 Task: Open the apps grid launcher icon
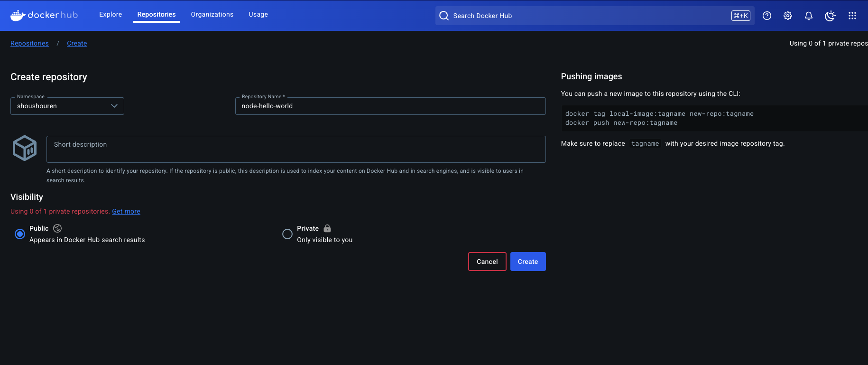click(x=852, y=16)
